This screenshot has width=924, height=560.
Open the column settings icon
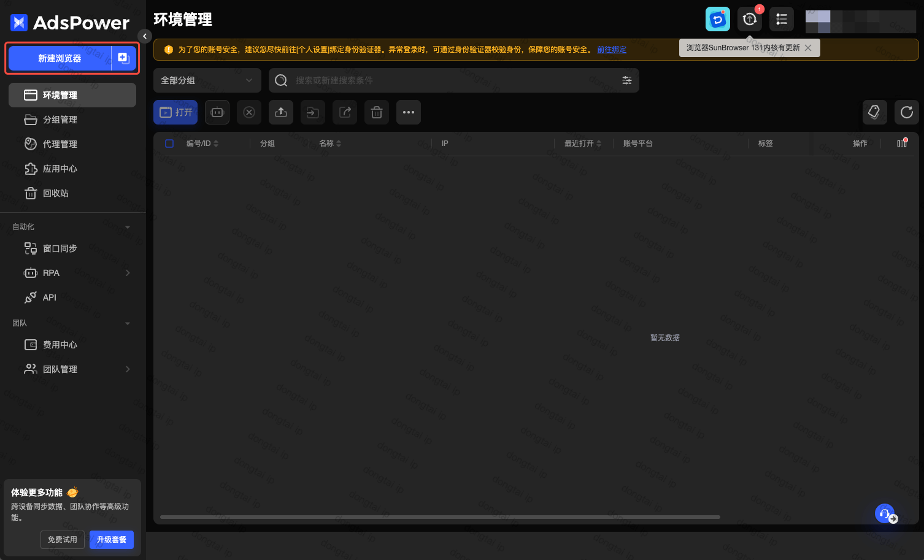coord(901,144)
